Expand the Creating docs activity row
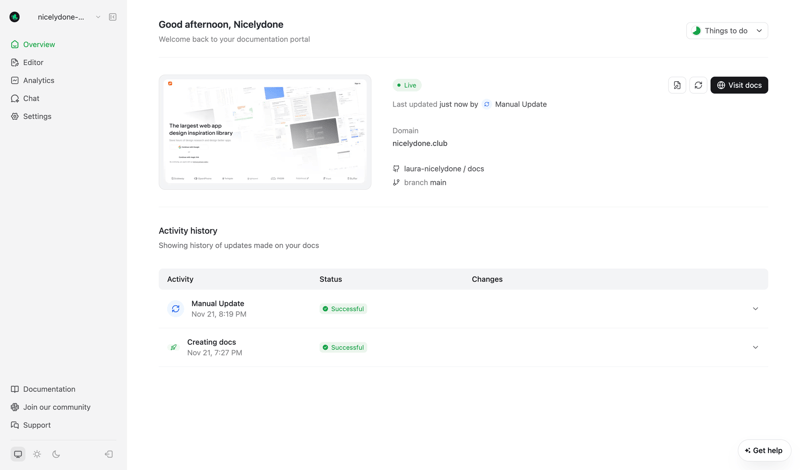The image size is (800, 470). pos(755,348)
